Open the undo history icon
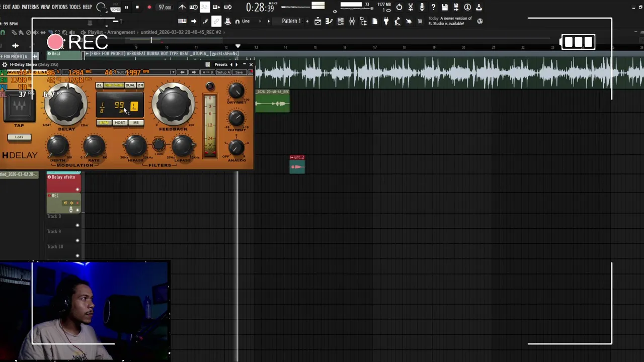 coord(399,7)
